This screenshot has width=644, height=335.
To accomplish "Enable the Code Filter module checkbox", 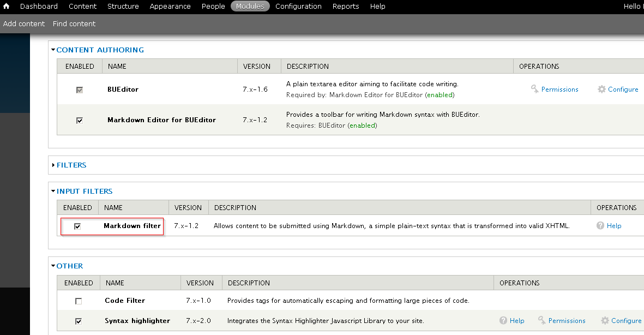I will [x=78, y=300].
